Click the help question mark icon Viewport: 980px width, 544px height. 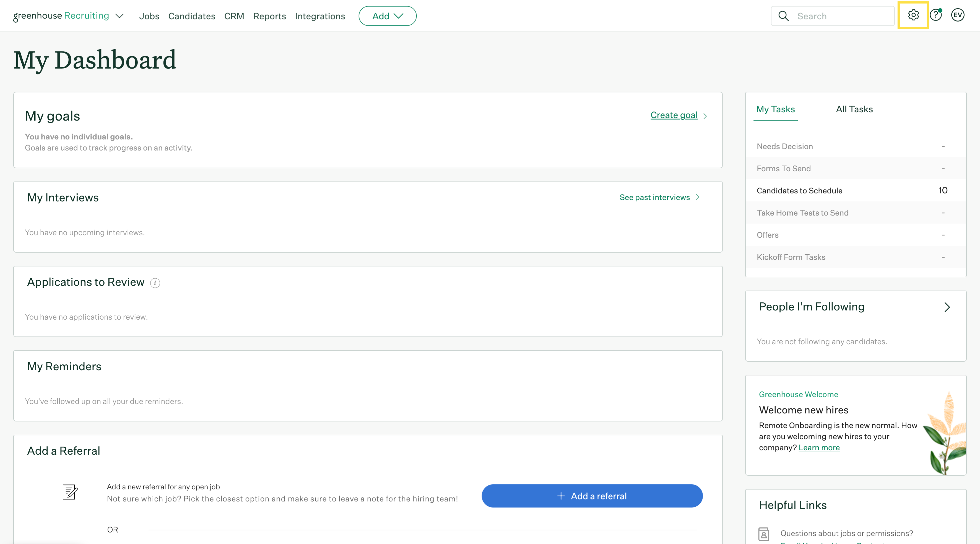(935, 15)
